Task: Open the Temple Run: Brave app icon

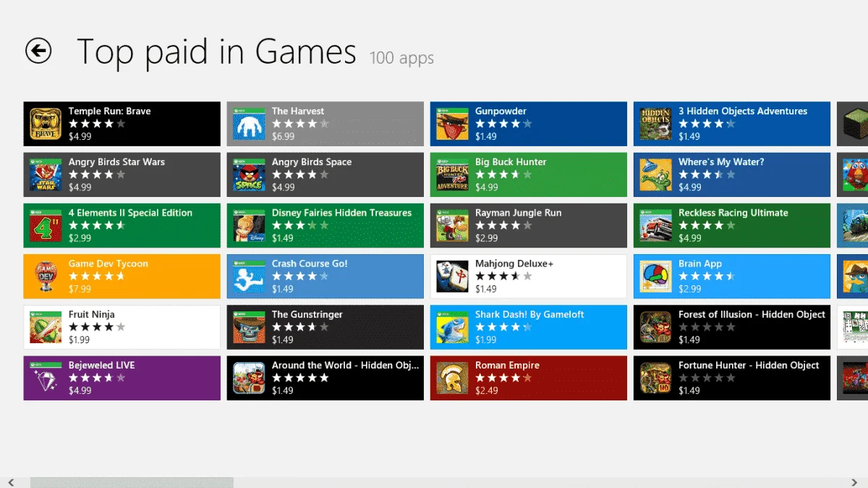Action: point(46,124)
